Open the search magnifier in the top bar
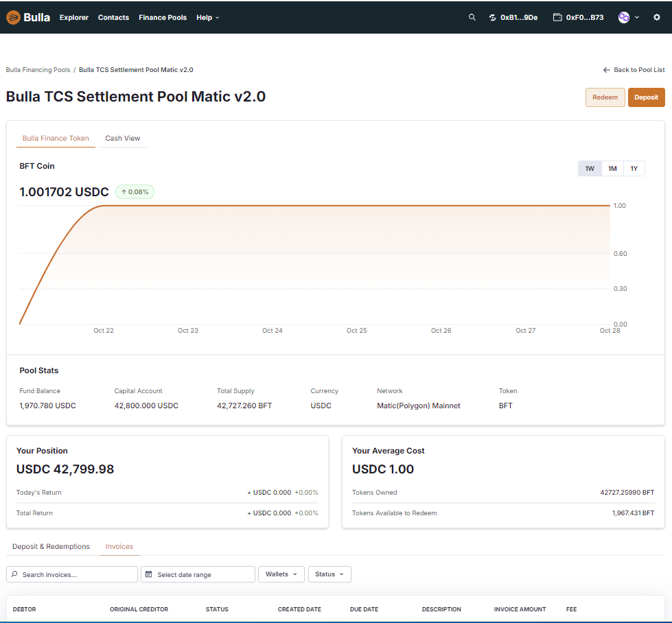 (x=472, y=17)
